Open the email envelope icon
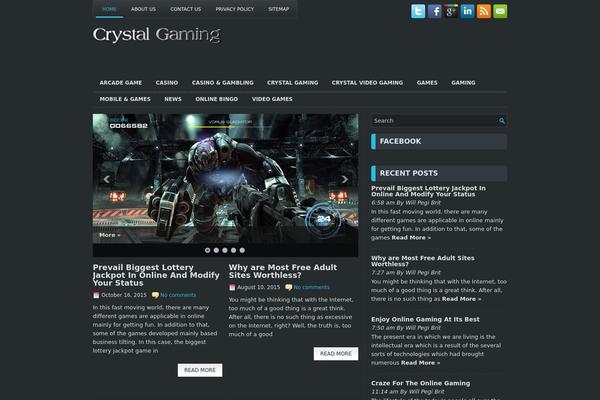The image size is (600, 400). 500,11
